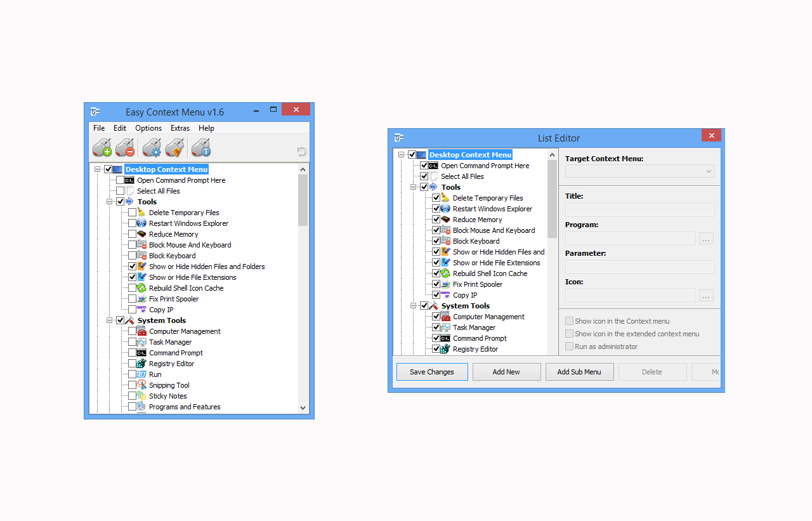Open the File menu
The height and width of the screenshot is (521, 812).
coord(99,128)
